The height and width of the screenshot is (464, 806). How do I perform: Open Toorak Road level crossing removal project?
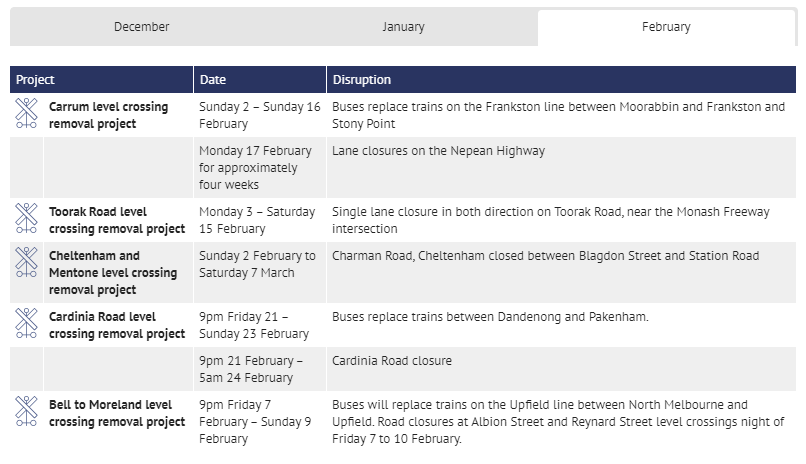[x=117, y=220]
